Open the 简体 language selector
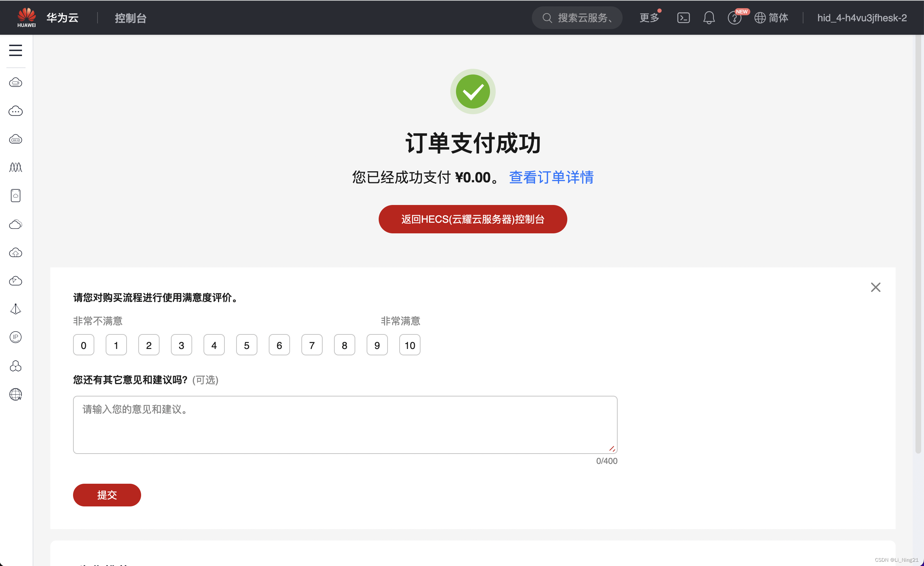Viewport: 924px width, 566px height. click(772, 18)
